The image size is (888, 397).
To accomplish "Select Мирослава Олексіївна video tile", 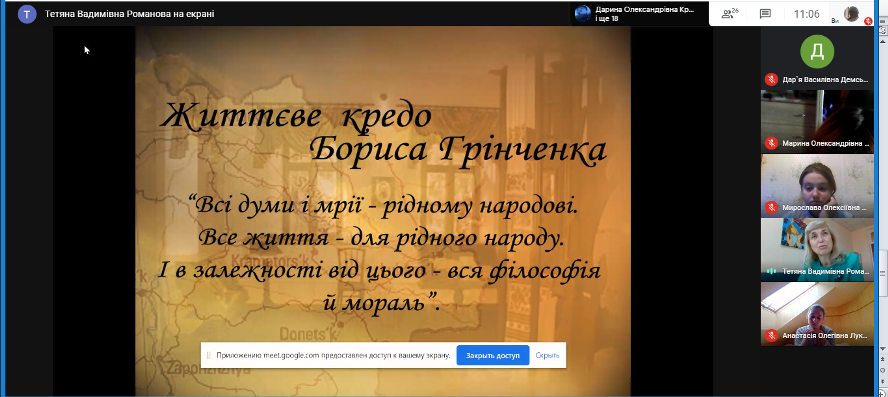I will [817, 185].
